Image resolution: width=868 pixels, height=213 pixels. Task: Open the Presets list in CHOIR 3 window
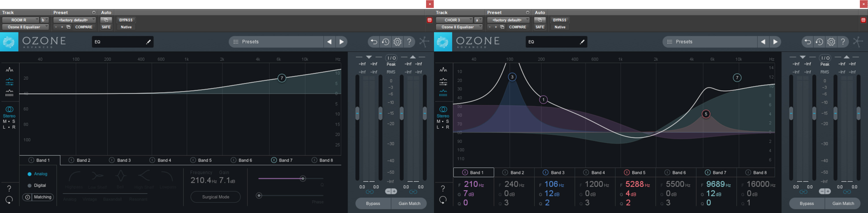pyautogui.click(x=709, y=42)
